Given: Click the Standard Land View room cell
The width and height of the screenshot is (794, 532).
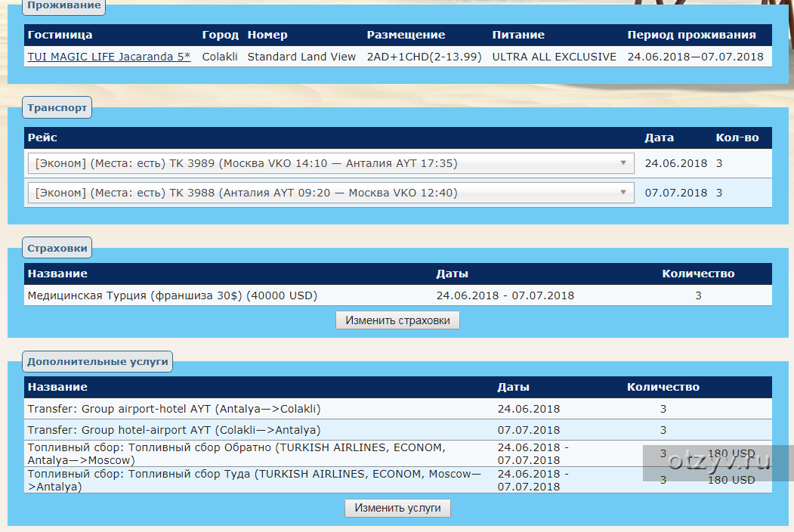Looking at the screenshot, I should point(301,57).
